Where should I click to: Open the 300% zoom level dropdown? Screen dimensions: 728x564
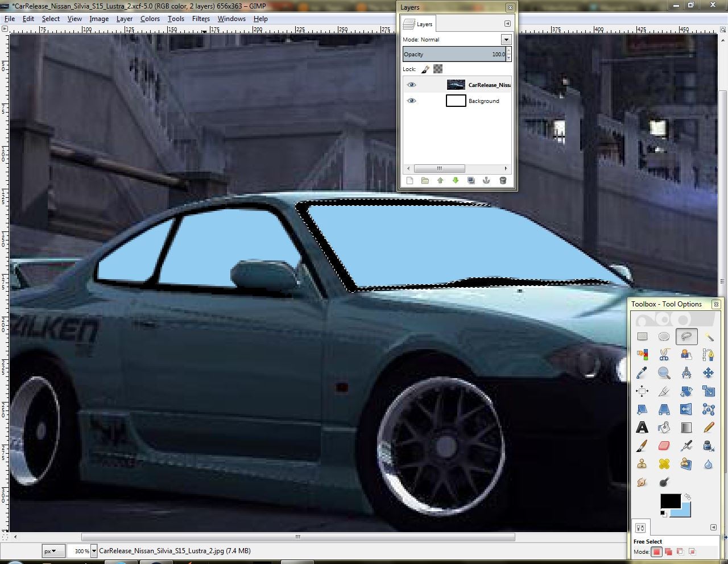coord(94,551)
